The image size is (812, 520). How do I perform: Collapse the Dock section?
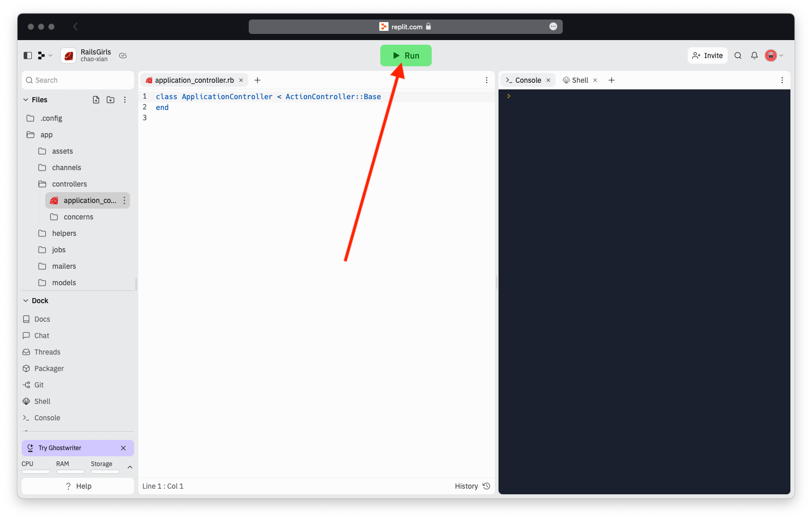(35, 301)
